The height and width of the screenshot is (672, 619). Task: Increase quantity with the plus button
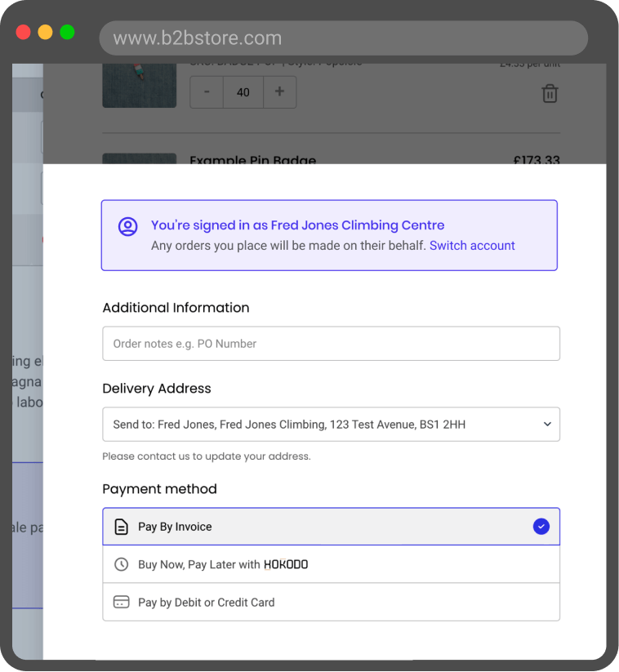[x=279, y=92]
